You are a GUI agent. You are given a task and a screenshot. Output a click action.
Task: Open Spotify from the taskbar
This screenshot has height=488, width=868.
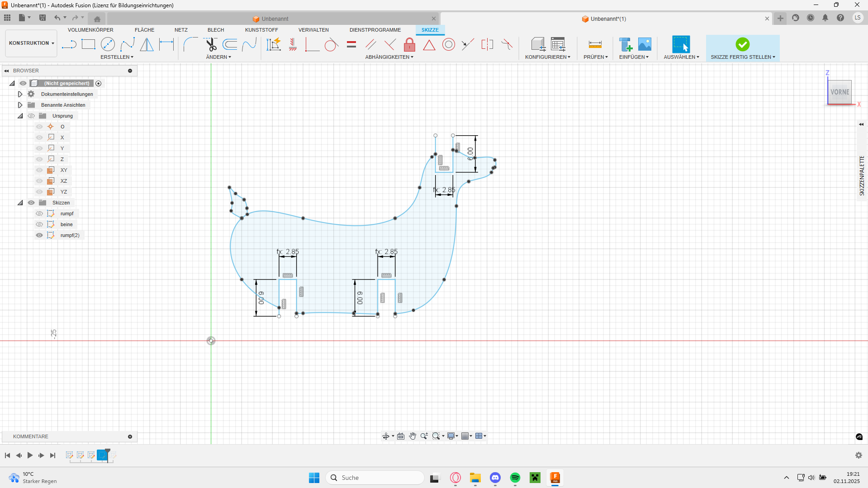click(515, 478)
